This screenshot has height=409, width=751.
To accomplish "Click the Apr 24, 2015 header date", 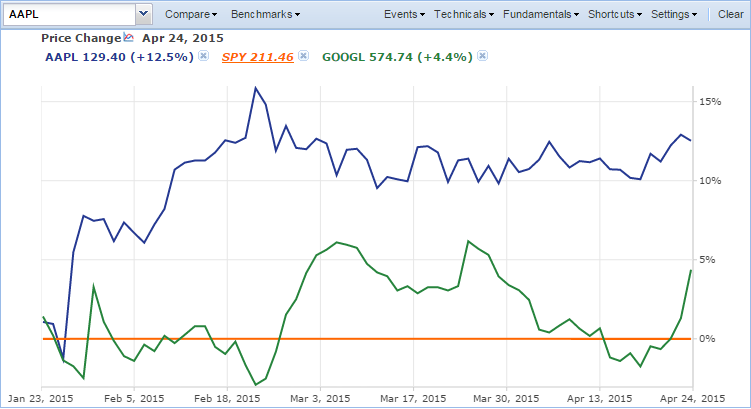I will tap(183, 38).
